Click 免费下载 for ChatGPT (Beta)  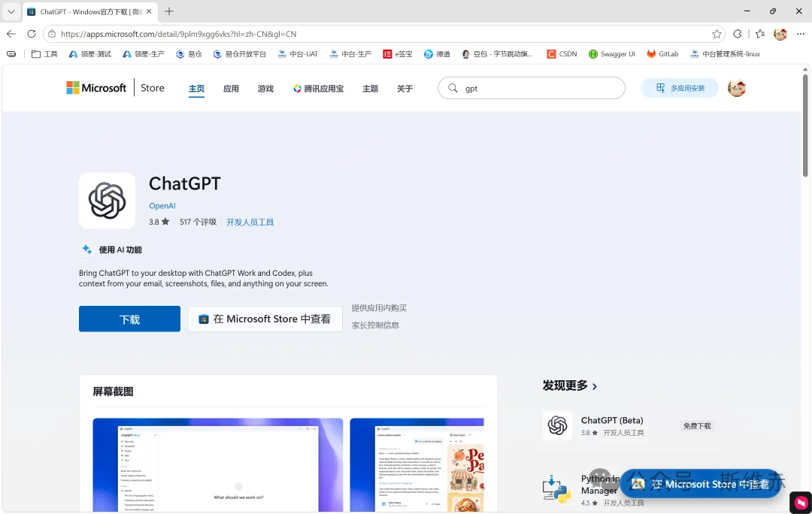tap(697, 425)
